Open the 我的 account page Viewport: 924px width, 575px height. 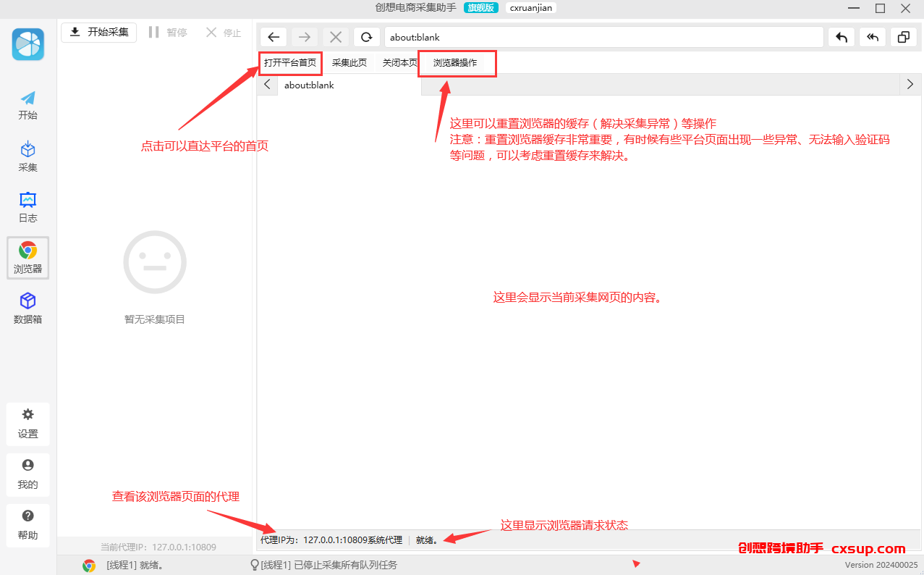pos(27,474)
